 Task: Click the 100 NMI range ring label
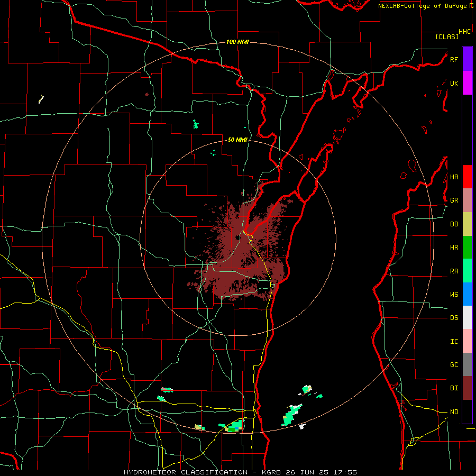pos(237,42)
